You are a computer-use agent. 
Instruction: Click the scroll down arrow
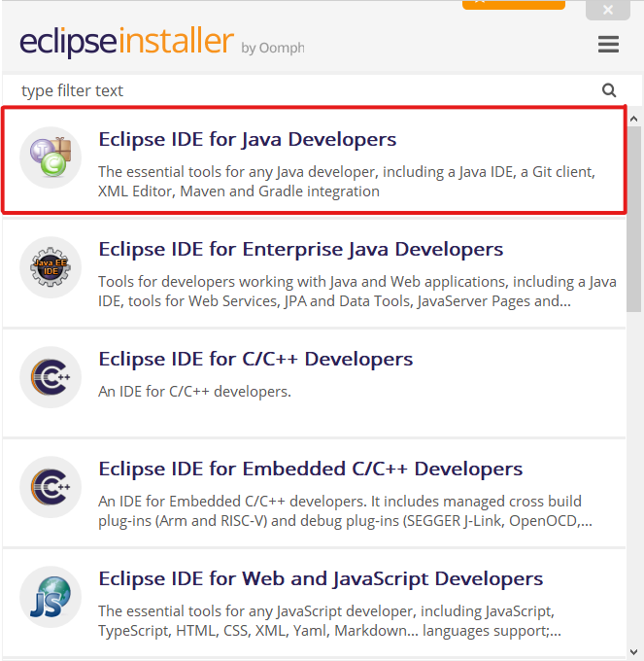click(633, 651)
